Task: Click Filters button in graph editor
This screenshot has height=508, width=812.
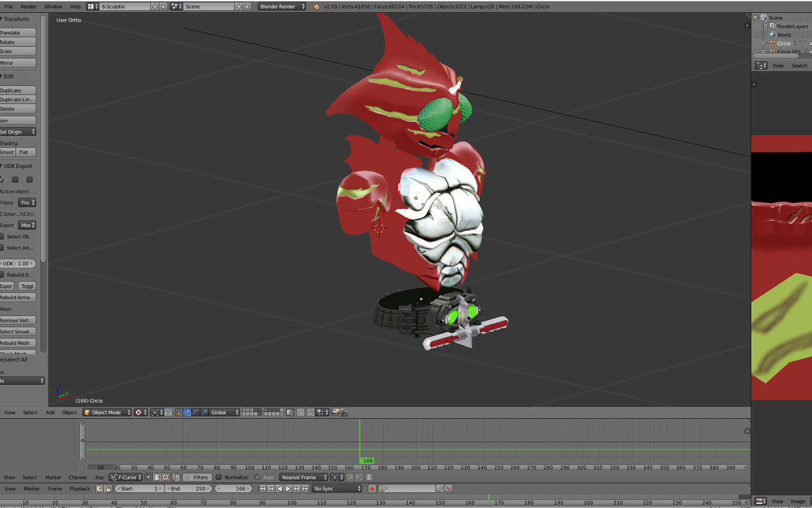Action: tap(197, 477)
